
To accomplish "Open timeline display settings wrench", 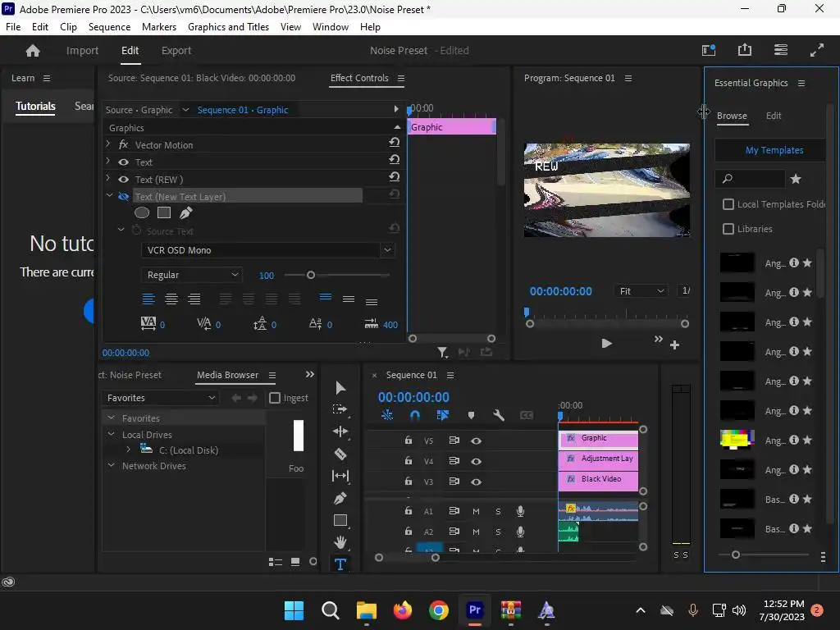I will coord(499,415).
